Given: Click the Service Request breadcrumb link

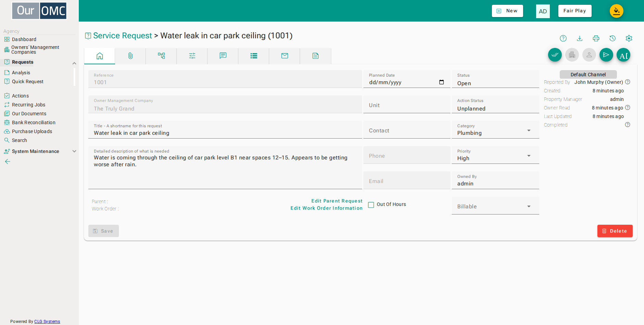Looking at the screenshot, I should click(x=123, y=36).
